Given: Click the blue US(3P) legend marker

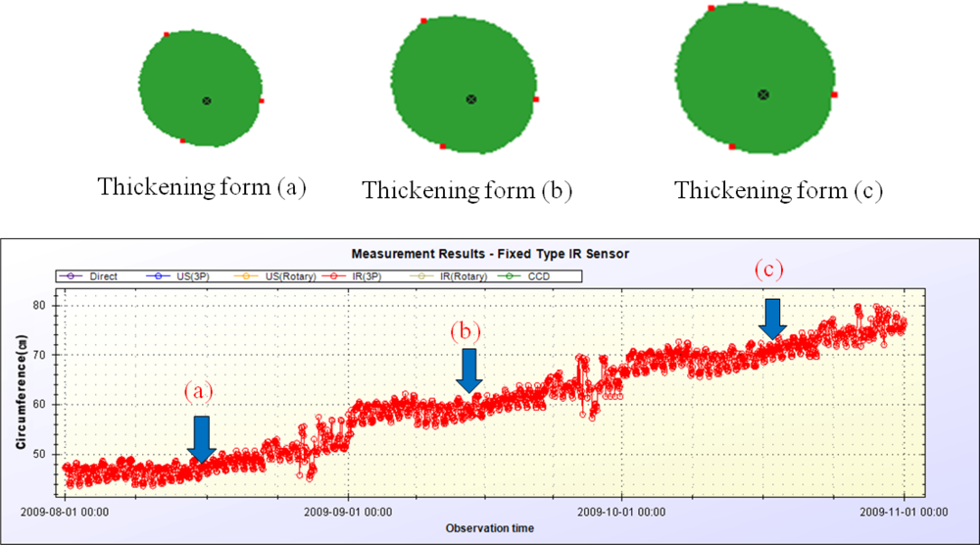Looking at the screenshot, I should pos(158,276).
